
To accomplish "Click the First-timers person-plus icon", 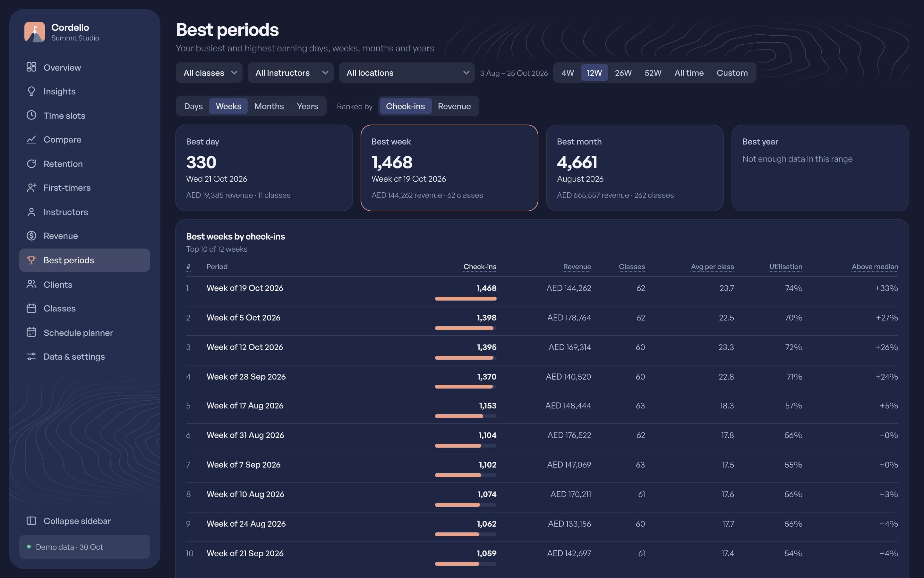I will [x=31, y=187].
